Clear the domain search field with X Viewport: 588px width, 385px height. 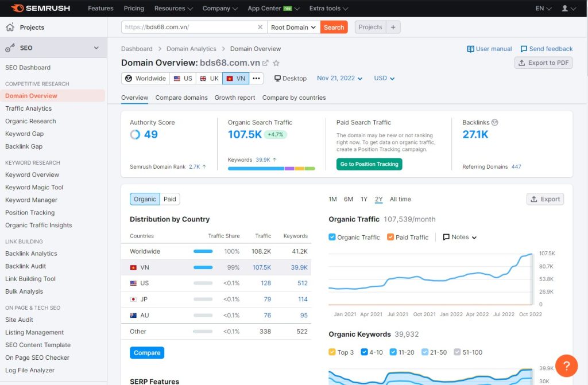pyautogui.click(x=260, y=27)
